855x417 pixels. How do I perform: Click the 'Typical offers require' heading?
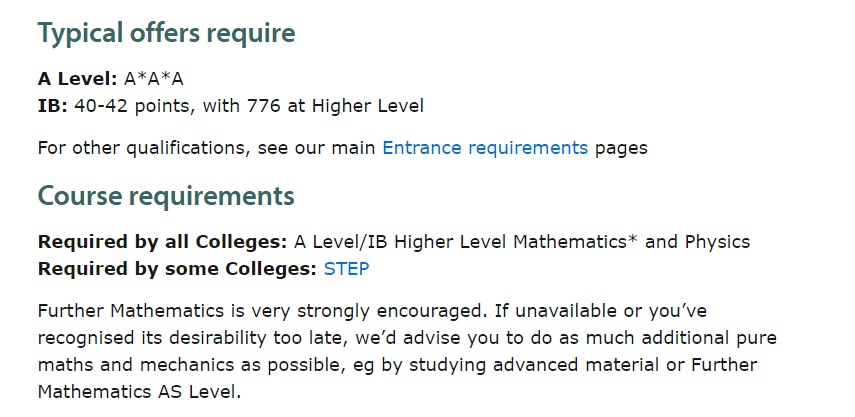(x=167, y=33)
